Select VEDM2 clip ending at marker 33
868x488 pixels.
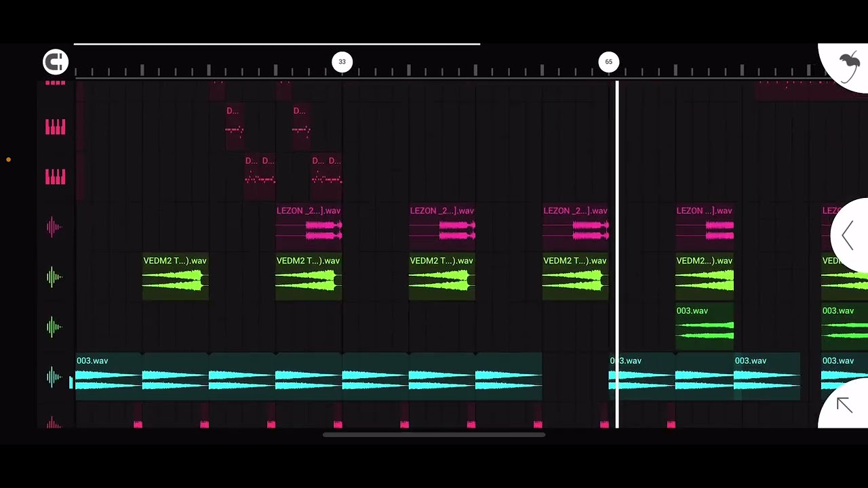(309, 276)
